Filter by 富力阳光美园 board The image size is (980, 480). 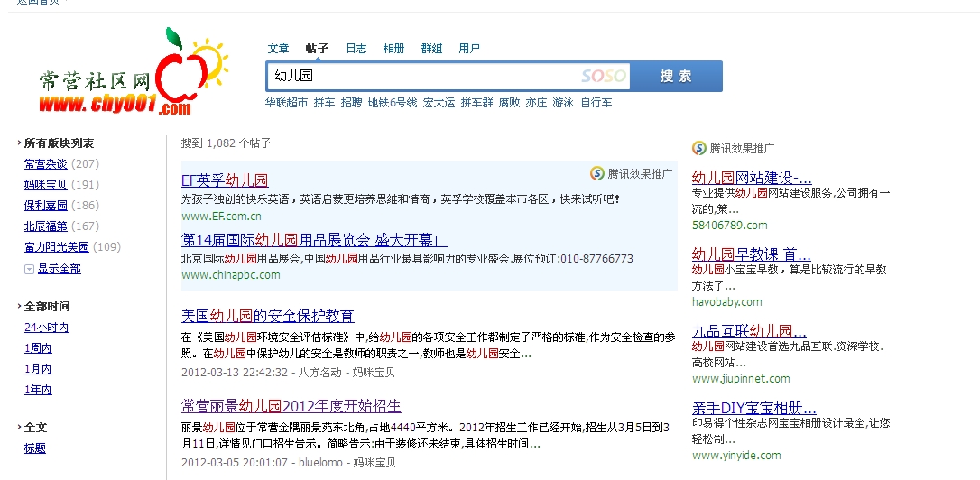pos(57,247)
